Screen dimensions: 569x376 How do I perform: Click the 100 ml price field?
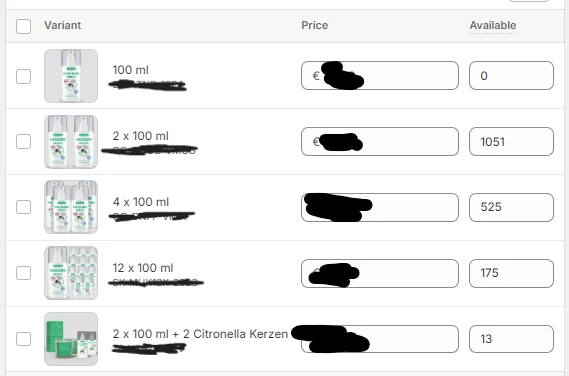[380, 75]
